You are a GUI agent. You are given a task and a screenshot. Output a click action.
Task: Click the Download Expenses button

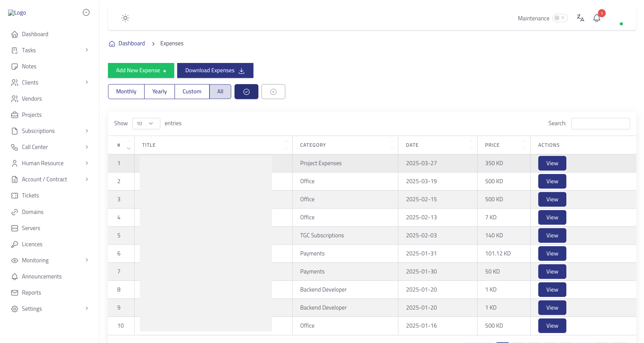(x=215, y=71)
